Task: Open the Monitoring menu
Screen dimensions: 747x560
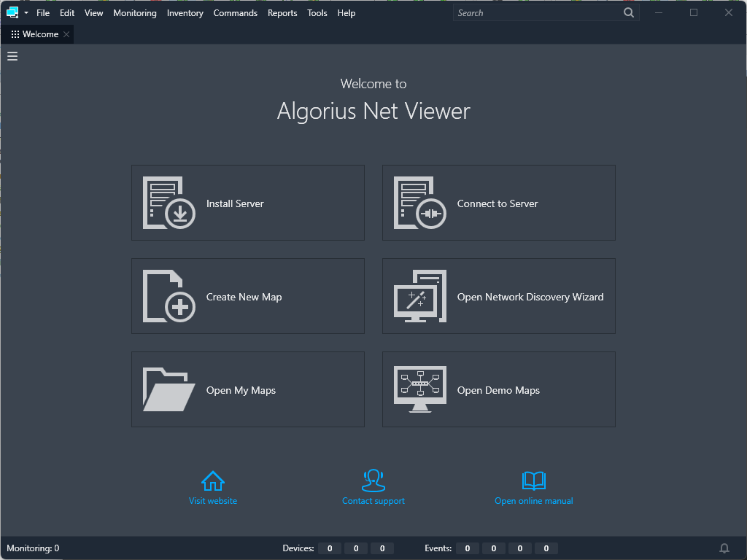Action: [135, 13]
